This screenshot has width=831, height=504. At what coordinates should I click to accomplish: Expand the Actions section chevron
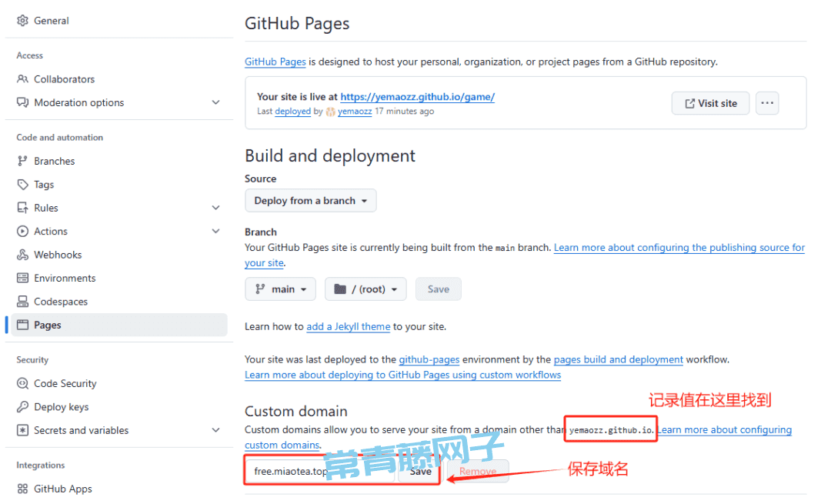coord(215,231)
